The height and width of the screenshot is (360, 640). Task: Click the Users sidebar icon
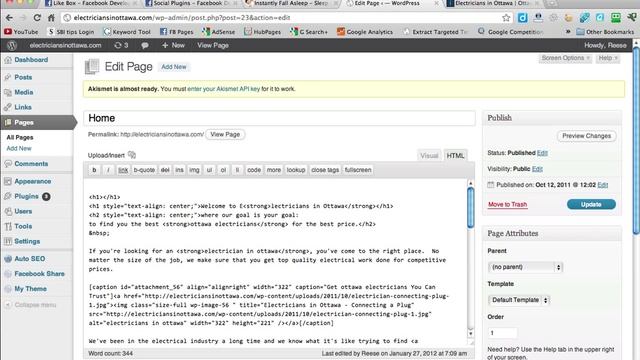pyautogui.click(x=8, y=211)
